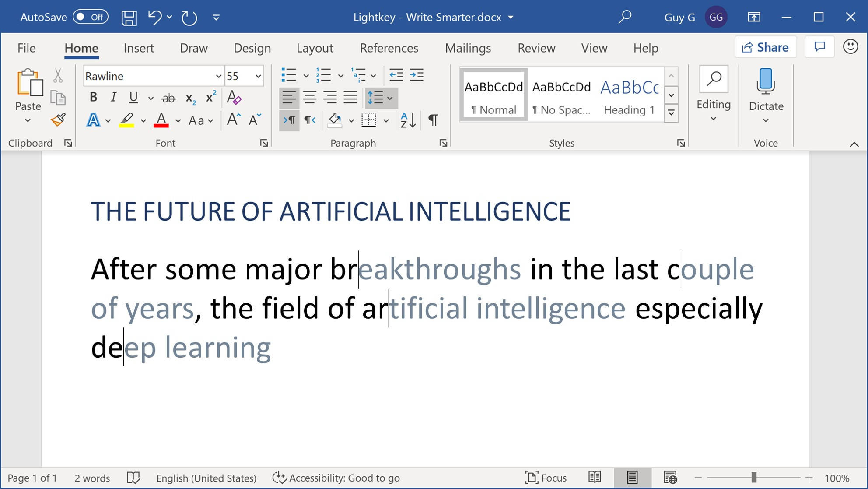Switch to the View tab

click(594, 48)
